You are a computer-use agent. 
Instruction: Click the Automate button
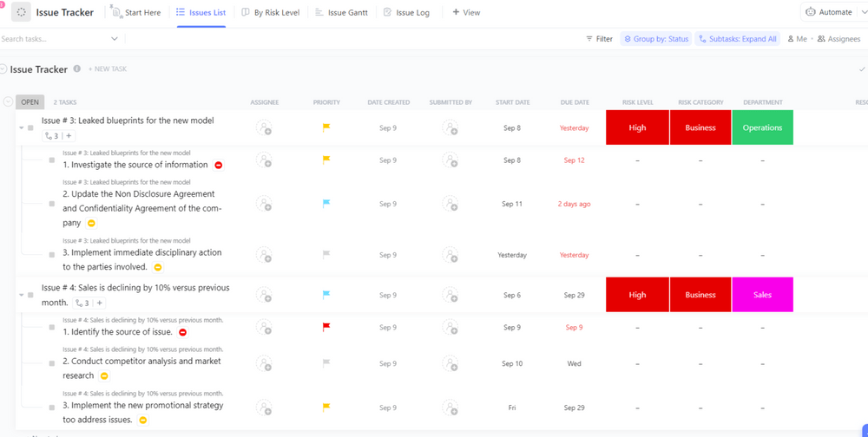point(829,12)
